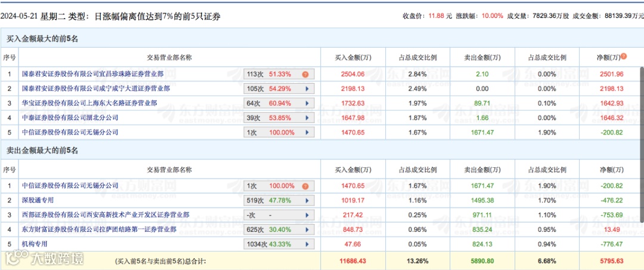The width and height of the screenshot is (644, 270).
Task: Click total net amount 5795.63
Action: pyautogui.click(x=612, y=262)
